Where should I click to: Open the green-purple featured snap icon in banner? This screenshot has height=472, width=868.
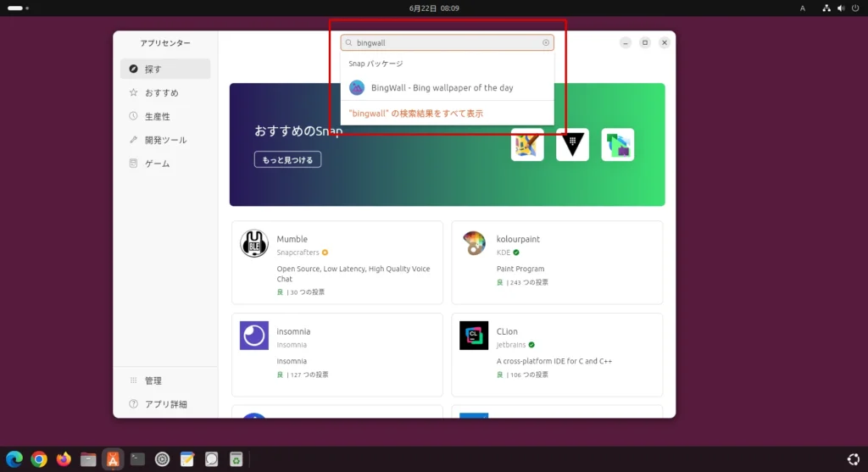[618, 145]
